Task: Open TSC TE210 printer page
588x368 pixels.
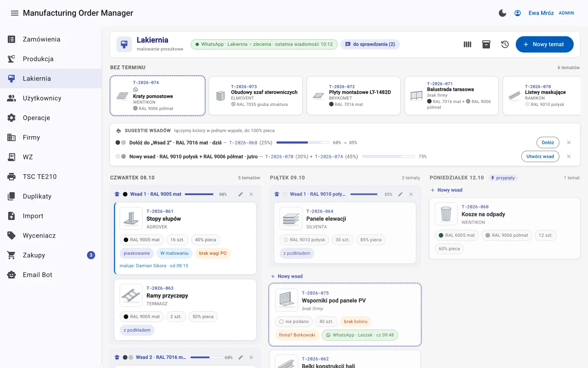Action: (51, 177)
